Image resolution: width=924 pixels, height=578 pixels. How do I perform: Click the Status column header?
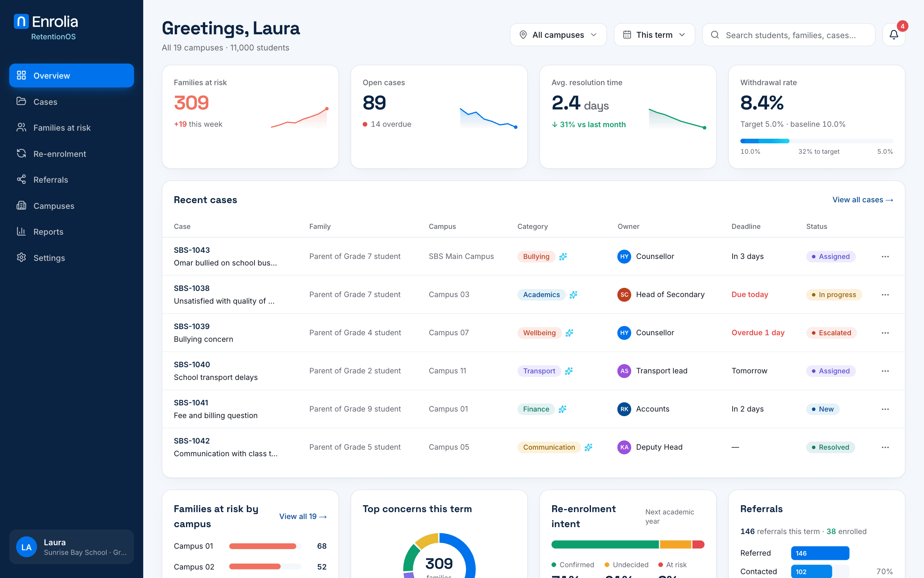tap(817, 227)
